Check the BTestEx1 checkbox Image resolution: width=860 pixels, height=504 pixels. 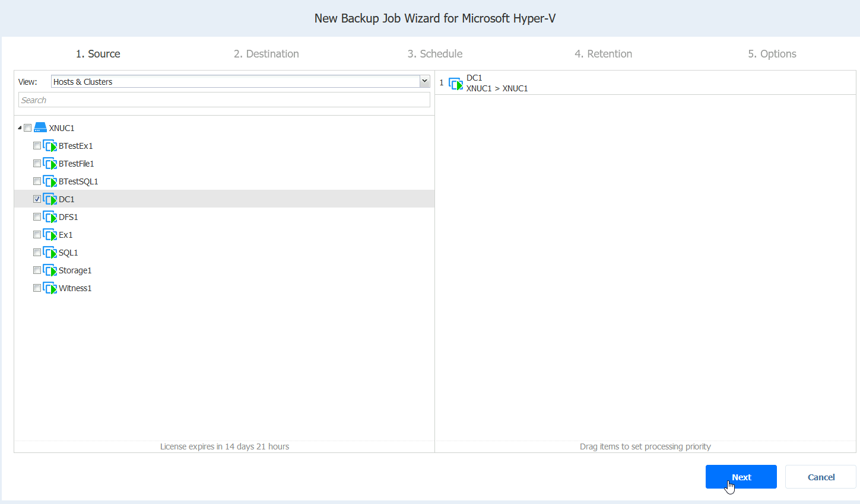tap(37, 146)
